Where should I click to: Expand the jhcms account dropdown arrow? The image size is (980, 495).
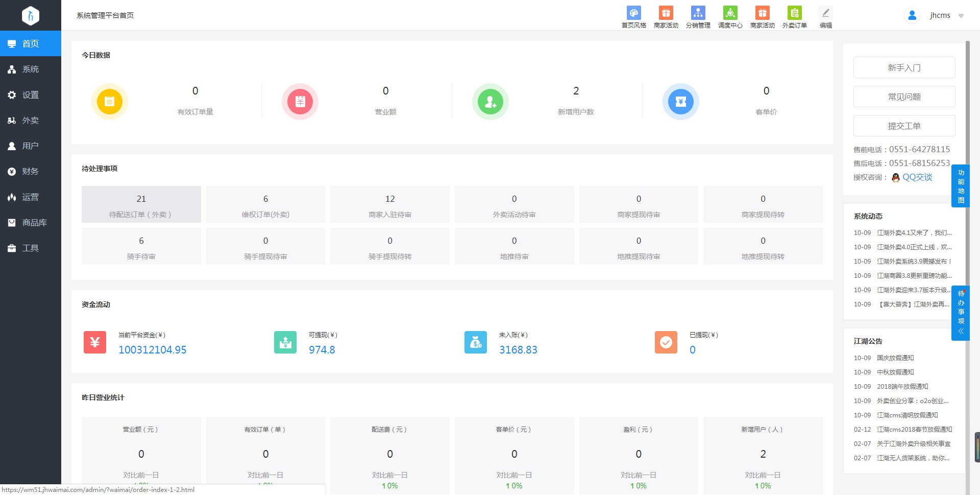click(x=961, y=16)
